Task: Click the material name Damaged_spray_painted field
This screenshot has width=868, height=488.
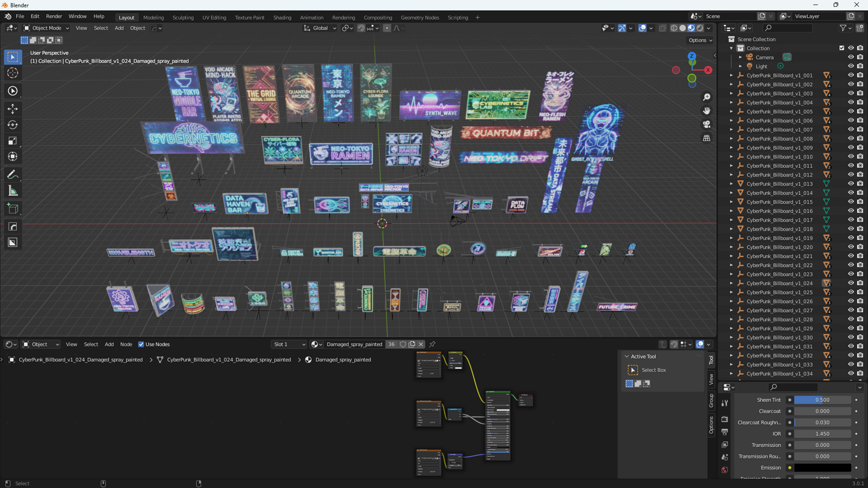Action: (x=354, y=344)
